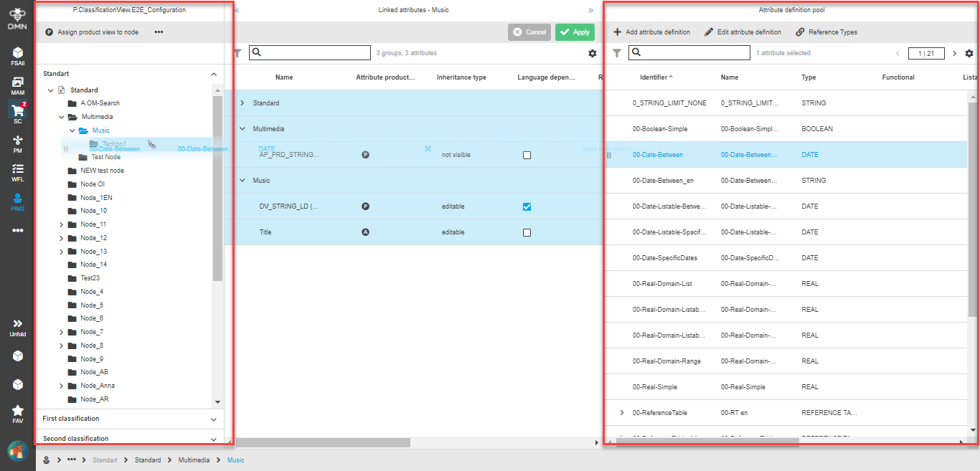Click the FSAII module icon
The image size is (980, 471).
[17, 54]
